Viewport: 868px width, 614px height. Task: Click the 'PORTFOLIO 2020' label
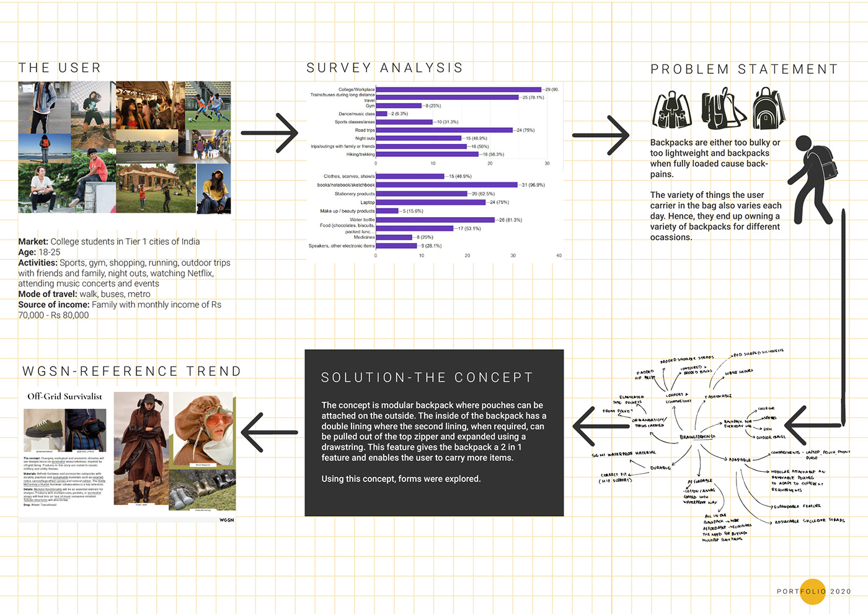point(813,592)
